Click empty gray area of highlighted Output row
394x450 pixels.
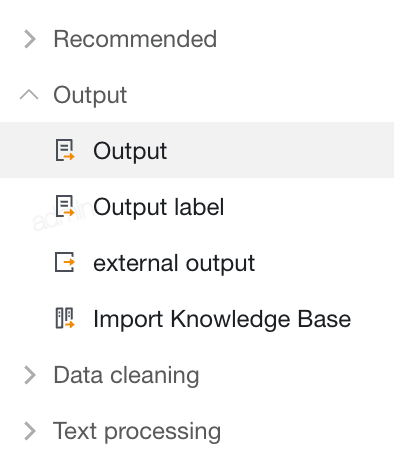(x=280, y=150)
